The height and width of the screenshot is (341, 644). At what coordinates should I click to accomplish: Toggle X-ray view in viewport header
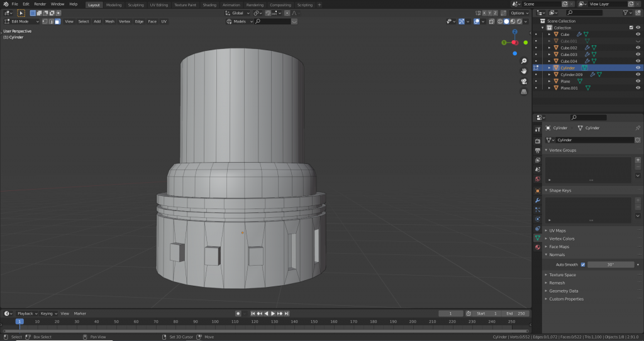[491, 21]
